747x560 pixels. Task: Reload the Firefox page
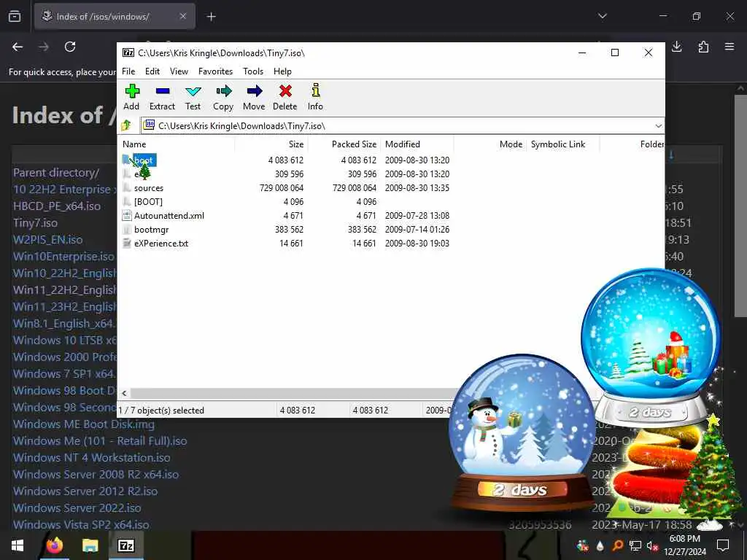pyautogui.click(x=70, y=47)
